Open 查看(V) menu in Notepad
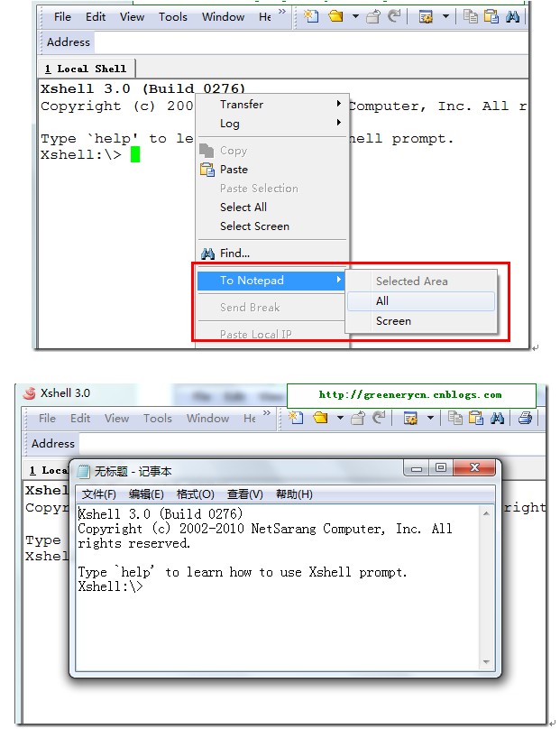This screenshot has height=729, width=560. click(244, 494)
